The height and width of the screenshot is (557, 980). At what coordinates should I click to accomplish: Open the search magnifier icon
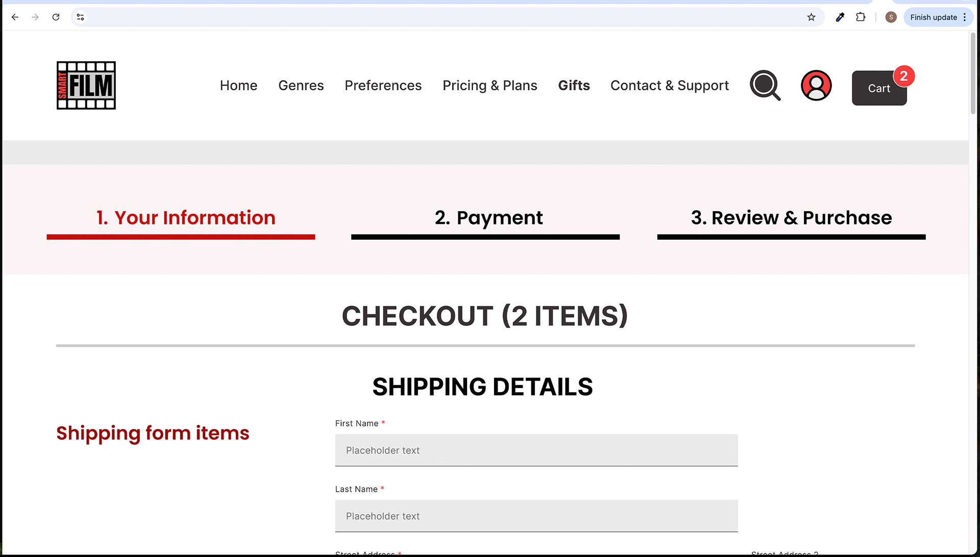point(765,85)
